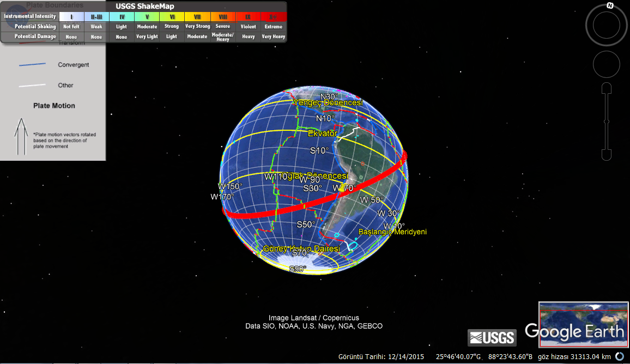
Task: Click the N30° latitude label
Action: 329,96
